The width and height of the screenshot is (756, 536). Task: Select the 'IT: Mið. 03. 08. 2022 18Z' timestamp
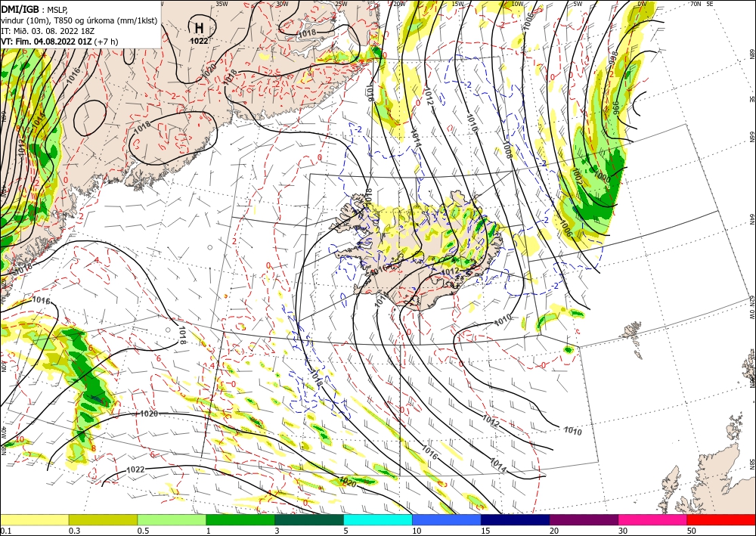[x=48, y=31]
